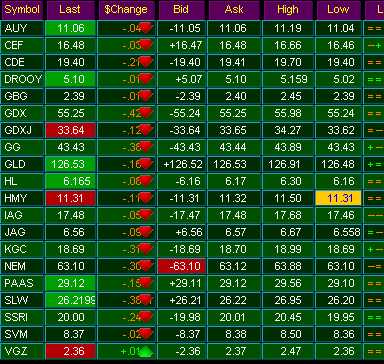Viewport: 384px width, 364px height.
Task: Click the NEM Ask value 63.12
Action: (234, 266)
